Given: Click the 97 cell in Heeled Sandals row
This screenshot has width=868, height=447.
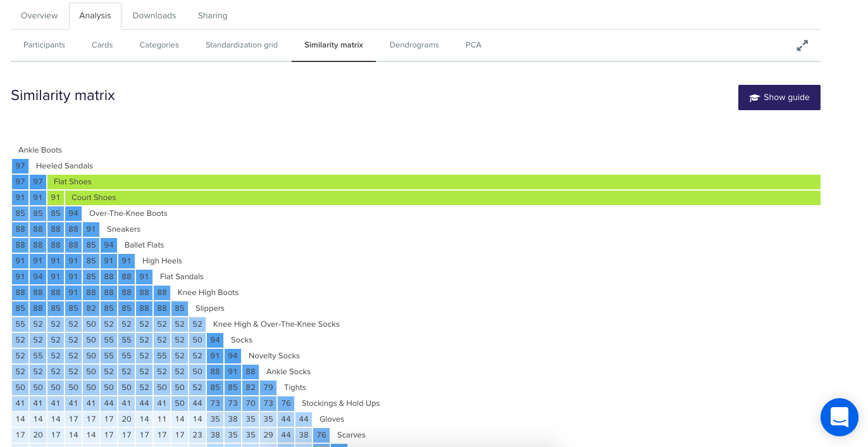Looking at the screenshot, I should click(20, 166).
